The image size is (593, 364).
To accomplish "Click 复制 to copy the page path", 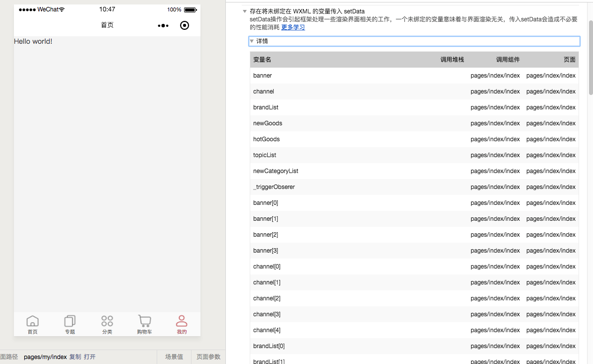I will coord(75,357).
